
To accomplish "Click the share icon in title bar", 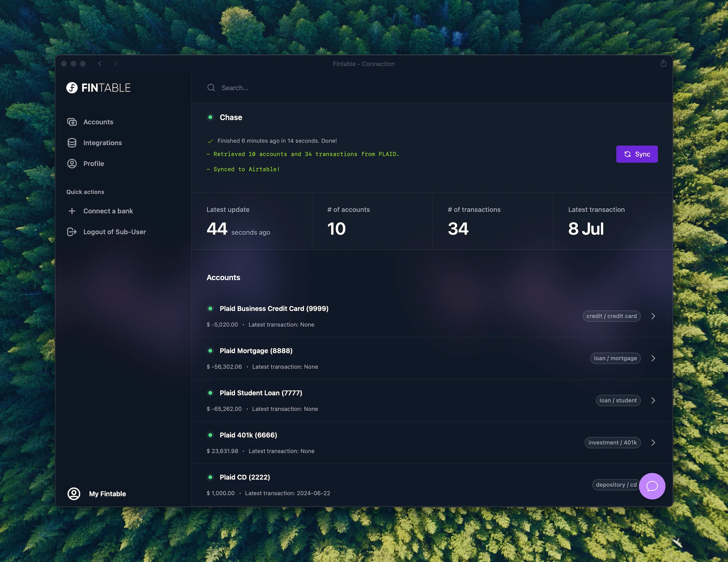I will coord(663,63).
